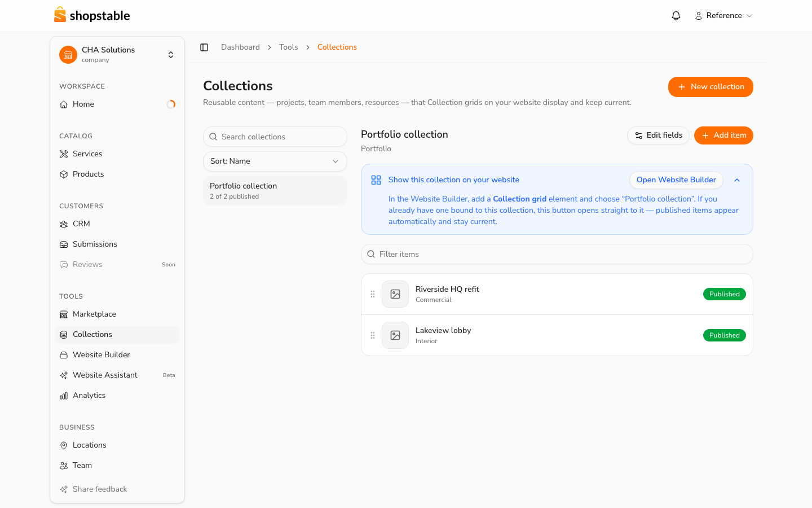The height and width of the screenshot is (508, 812).
Task: Focus the Search collections field
Action: pyautogui.click(x=275, y=137)
